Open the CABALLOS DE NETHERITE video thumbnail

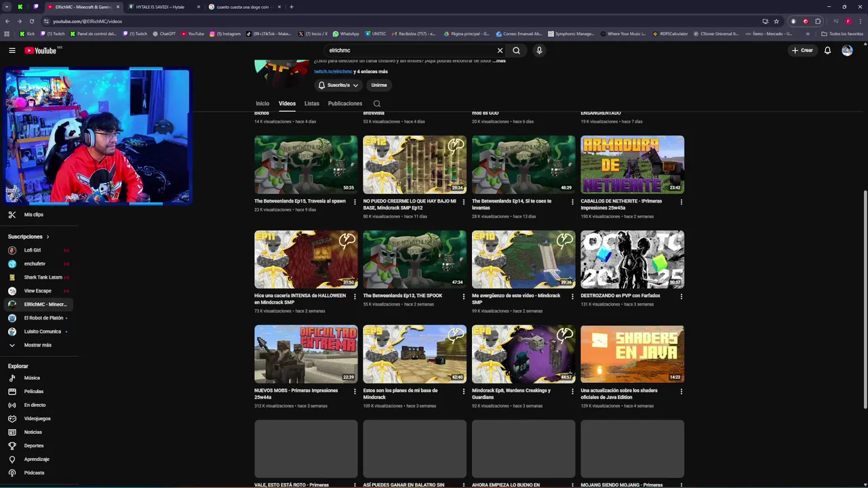632,165
